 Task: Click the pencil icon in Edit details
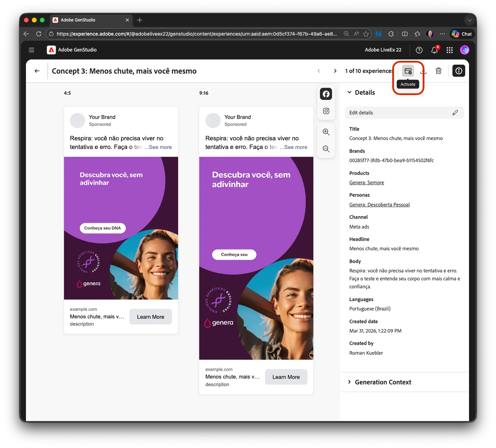click(x=455, y=113)
